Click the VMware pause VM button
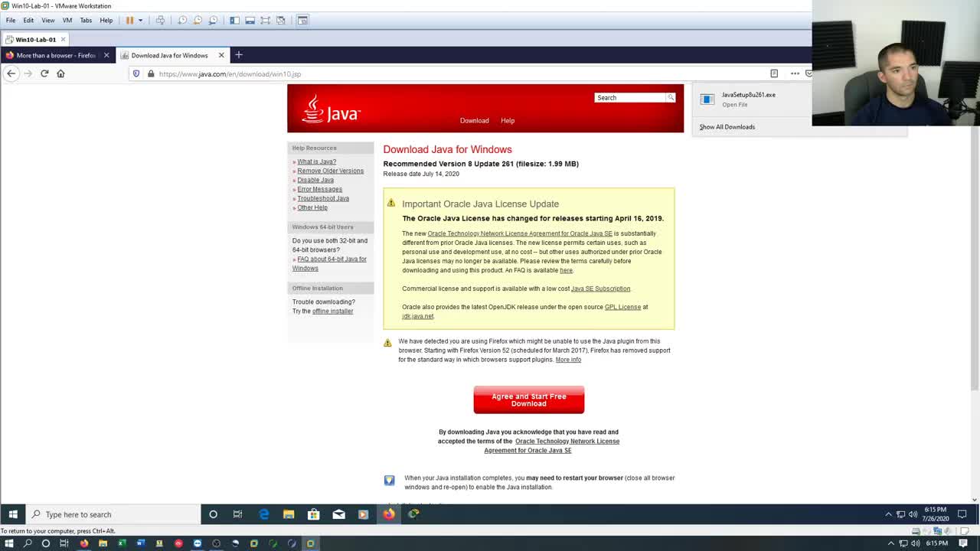This screenshot has width=980, height=551. pyautogui.click(x=129, y=20)
